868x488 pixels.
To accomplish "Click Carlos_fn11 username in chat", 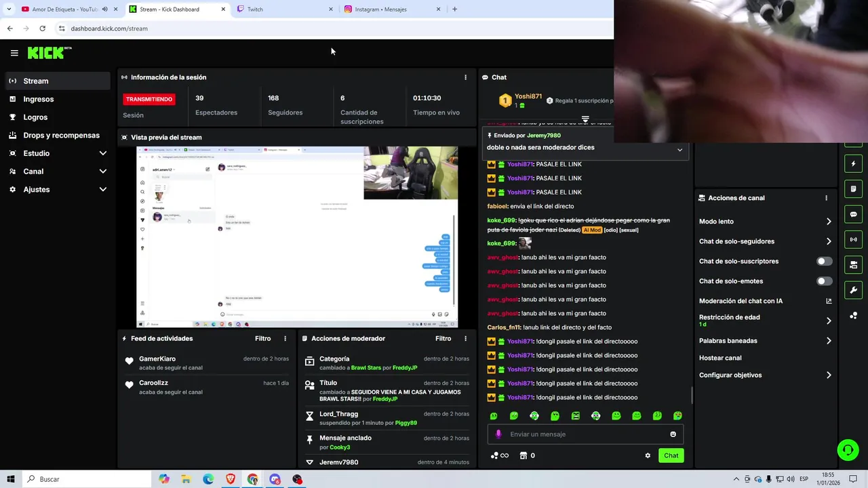I will pos(504,327).
